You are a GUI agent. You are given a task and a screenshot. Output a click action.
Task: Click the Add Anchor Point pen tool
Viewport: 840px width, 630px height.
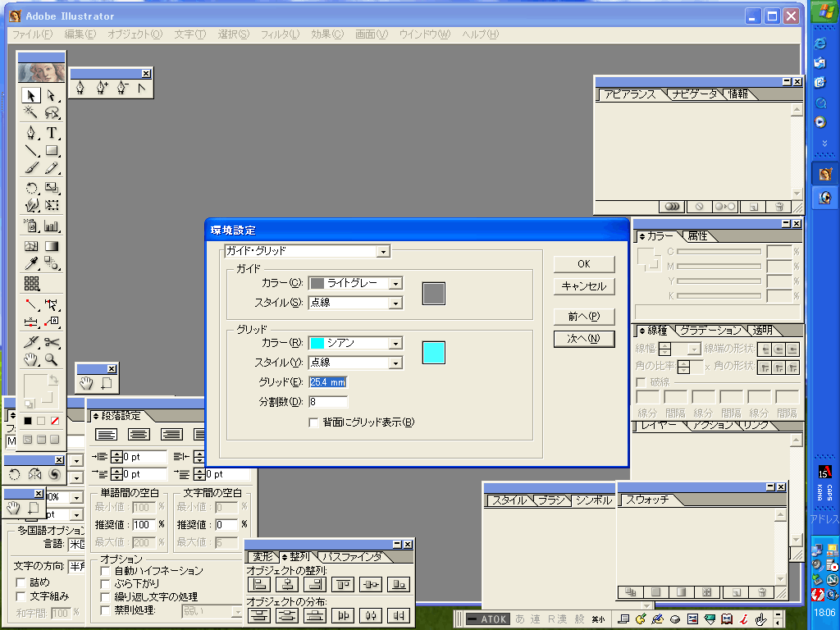tap(102, 88)
